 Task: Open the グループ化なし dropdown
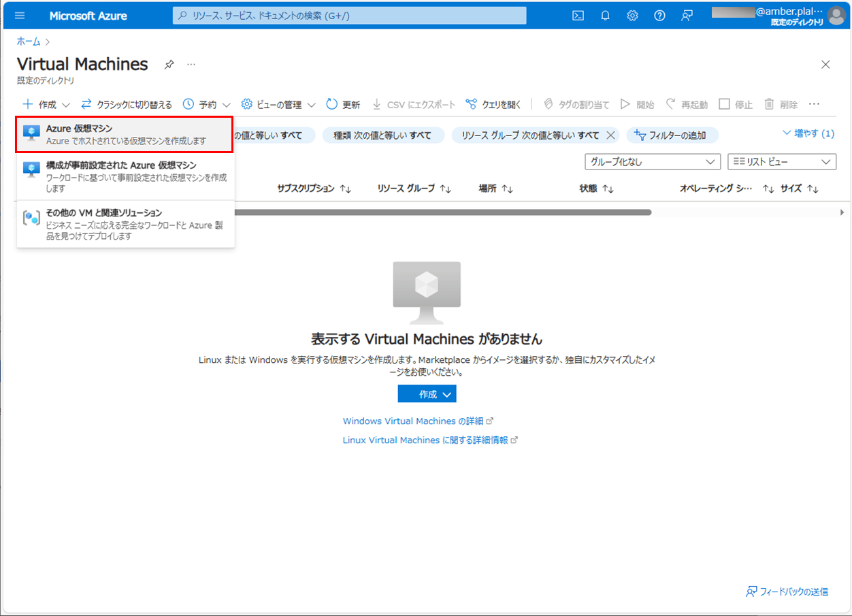pos(652,162)
